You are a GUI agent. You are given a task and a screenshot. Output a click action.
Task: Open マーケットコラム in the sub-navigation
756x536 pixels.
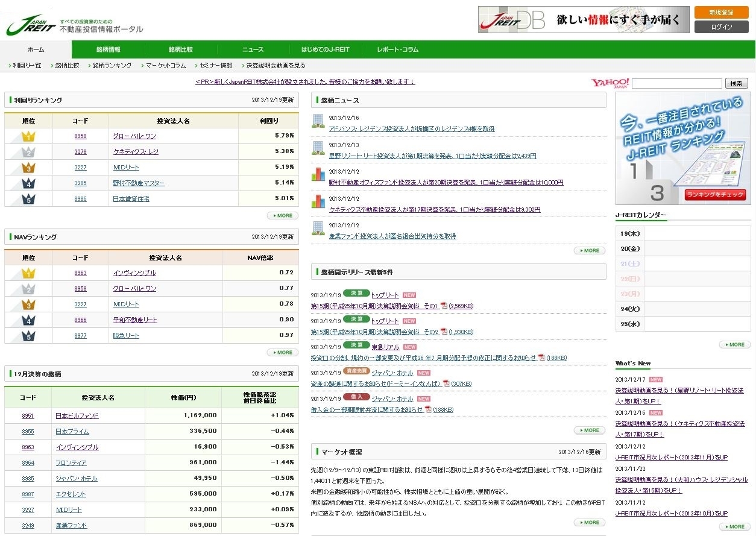(165, 66)
